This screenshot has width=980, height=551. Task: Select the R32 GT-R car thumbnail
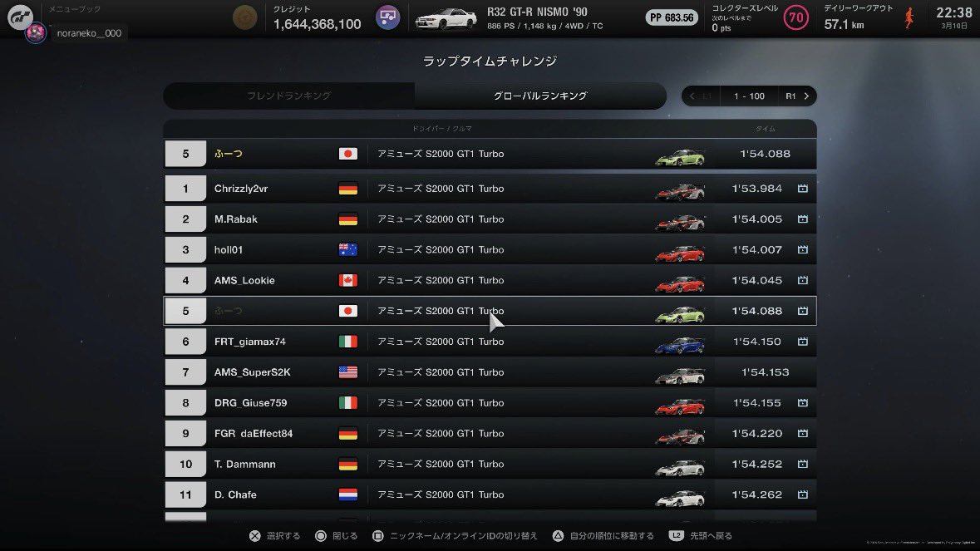[x=446, y=19]
